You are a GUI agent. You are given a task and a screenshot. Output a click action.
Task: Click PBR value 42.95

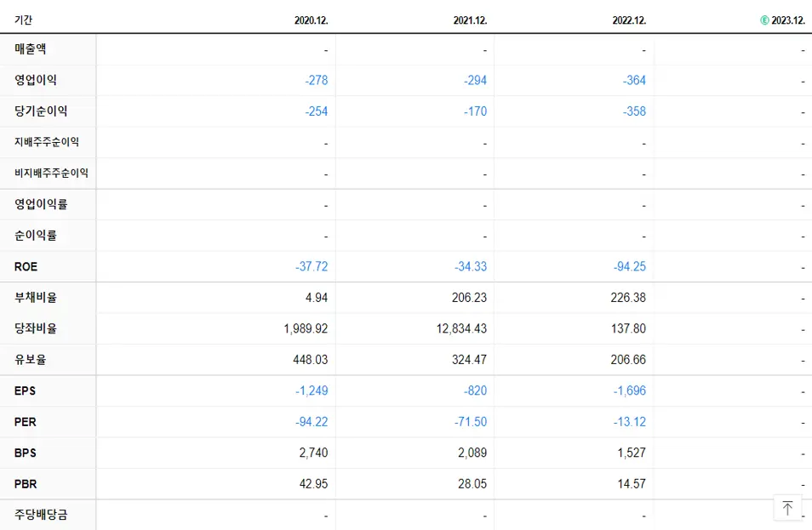click(x=313, y=484)
